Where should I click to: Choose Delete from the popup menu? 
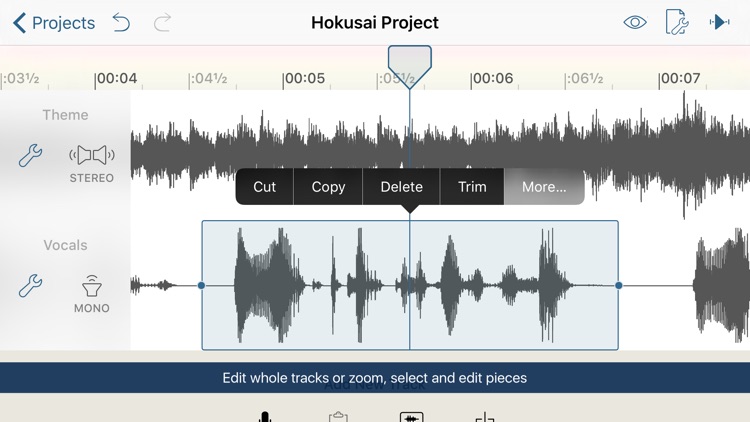401,187
